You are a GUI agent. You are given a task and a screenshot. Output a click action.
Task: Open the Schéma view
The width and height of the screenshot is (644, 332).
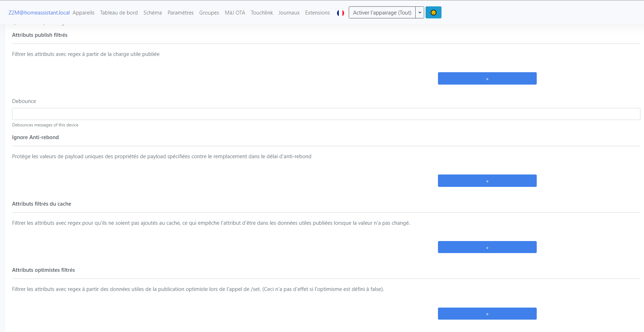coord(152,12)
